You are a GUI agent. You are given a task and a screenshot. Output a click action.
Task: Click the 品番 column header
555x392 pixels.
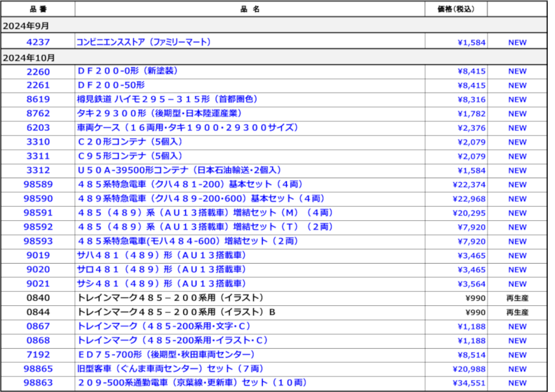pos(38,9)
